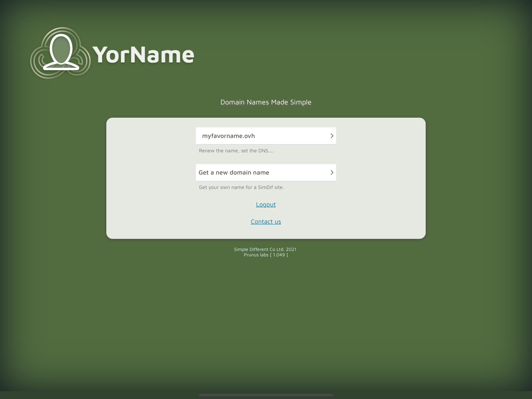
Task: Open the myfavorname.ovh domain row
Action: point(266,136)
